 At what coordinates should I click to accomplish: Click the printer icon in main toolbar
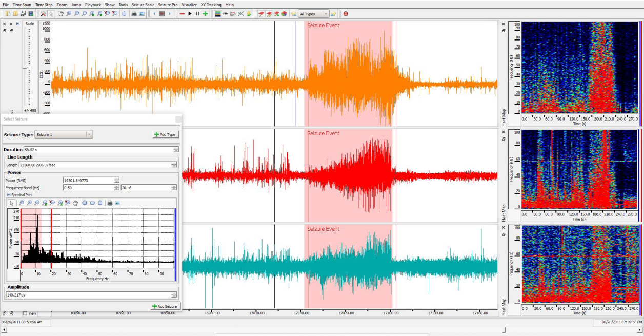point(134,14)
